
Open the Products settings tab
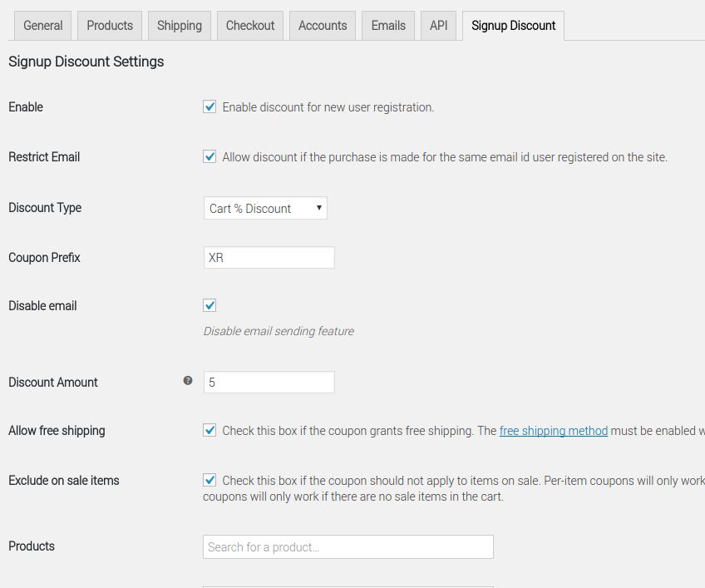click(110, 26)
